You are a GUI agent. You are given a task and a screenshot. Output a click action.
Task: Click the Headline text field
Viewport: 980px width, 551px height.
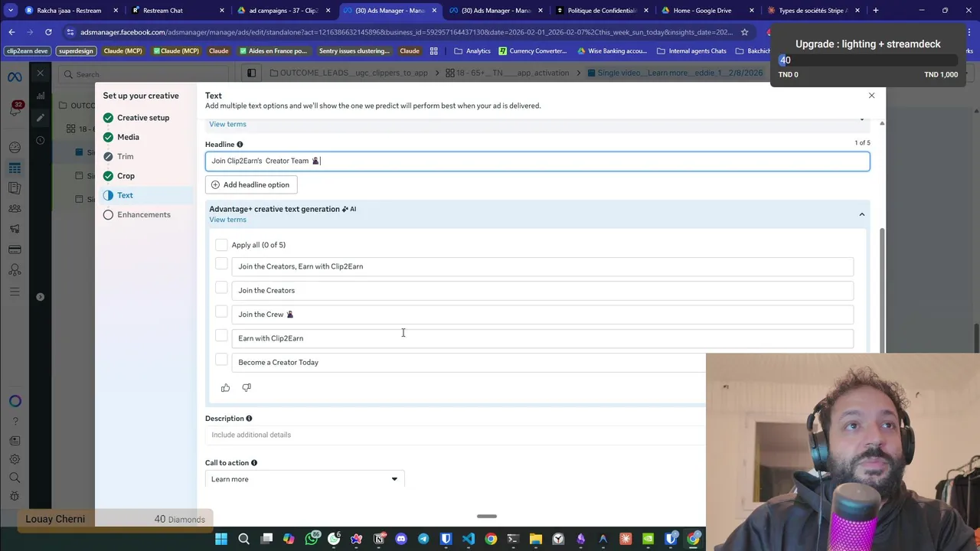tap(537, 161)
